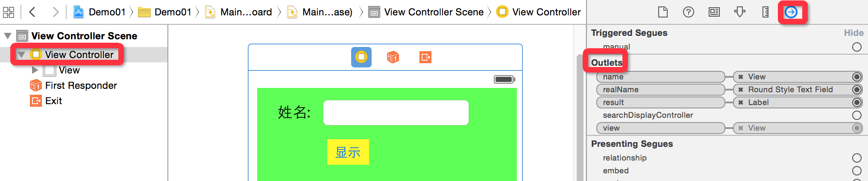Click the 姓名 text field on canvas
Viewport: 868px width, 181px height.
pyautogui.click(x=396, y=113)
